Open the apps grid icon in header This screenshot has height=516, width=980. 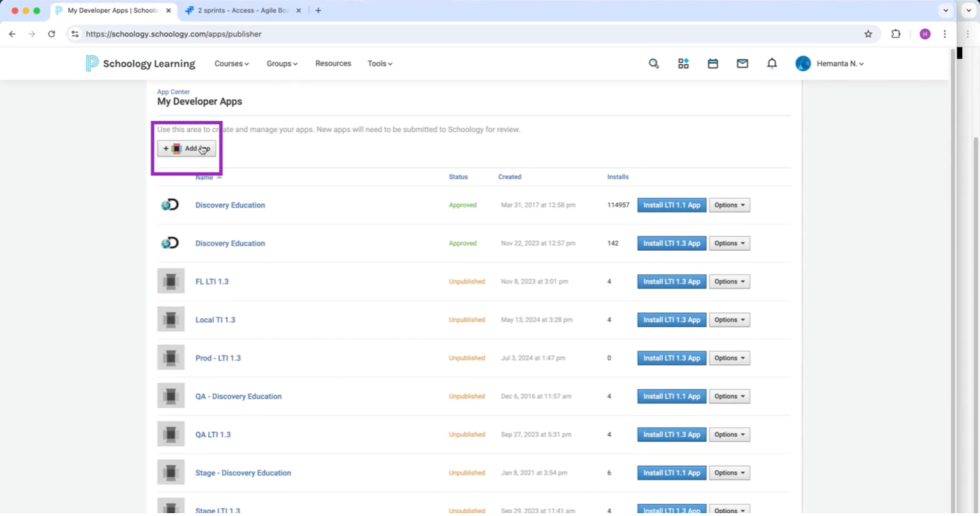(x=684, y=63)
